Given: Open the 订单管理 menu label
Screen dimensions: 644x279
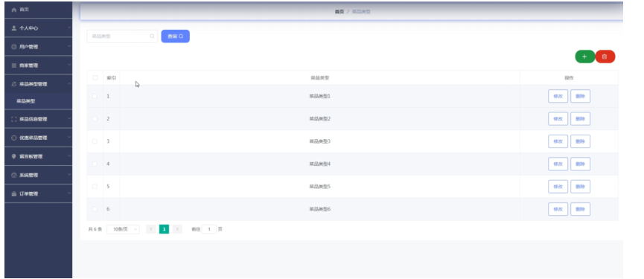Looking at the screenshot, I should coord(29,193).
